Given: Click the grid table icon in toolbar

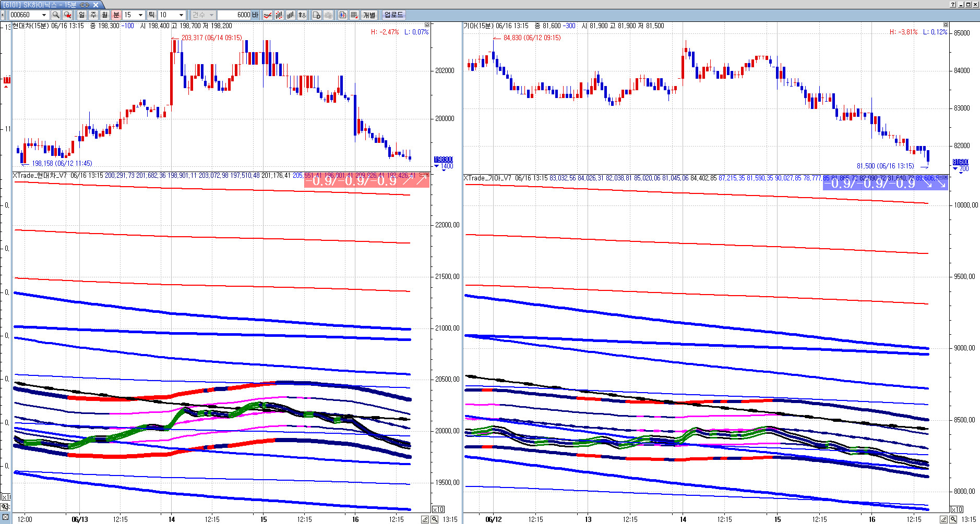Looking at the screenshot, I should tap(354, 15).
